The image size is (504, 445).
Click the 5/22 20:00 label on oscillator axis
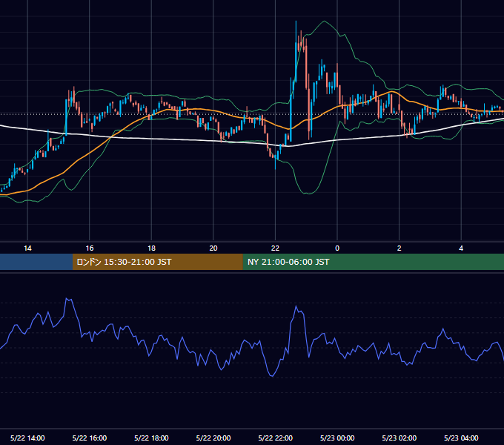click(213, 438)
